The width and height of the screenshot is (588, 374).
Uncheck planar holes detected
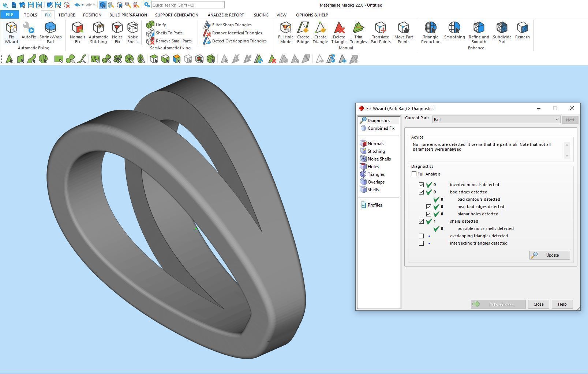click(x=429, y=214)
